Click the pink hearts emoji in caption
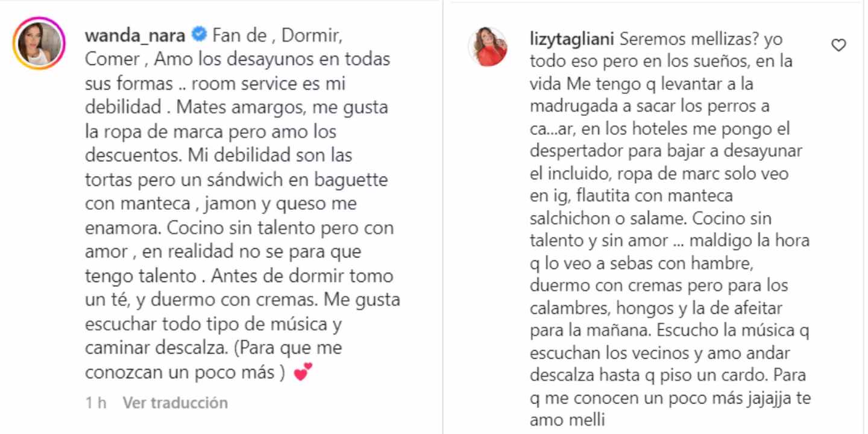Screen dimensions: 868x434 coord(303,372)
